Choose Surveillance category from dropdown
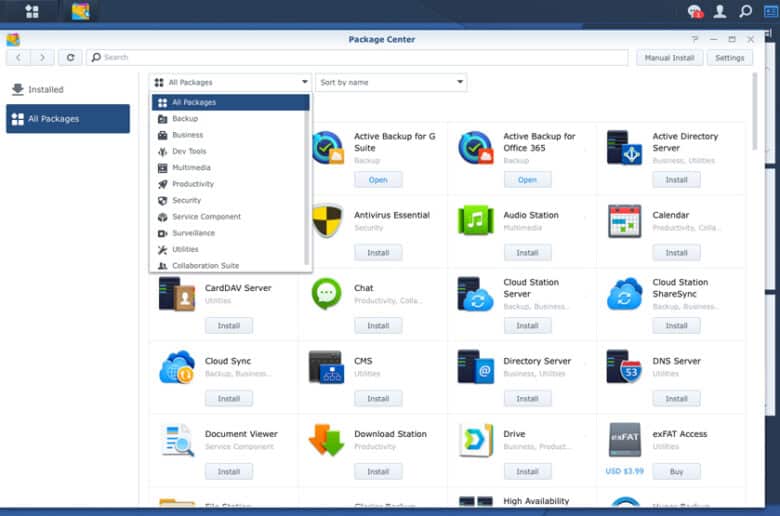Viewport: 780px width, 516px height. [230, 233]
